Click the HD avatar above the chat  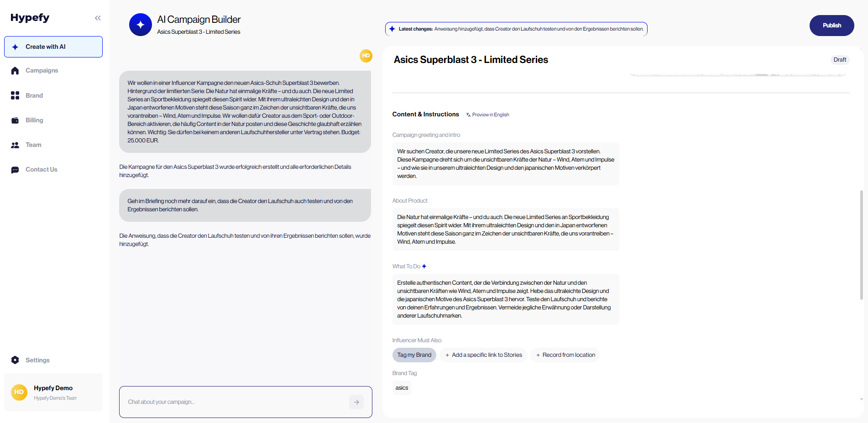[x=366, y=56]
